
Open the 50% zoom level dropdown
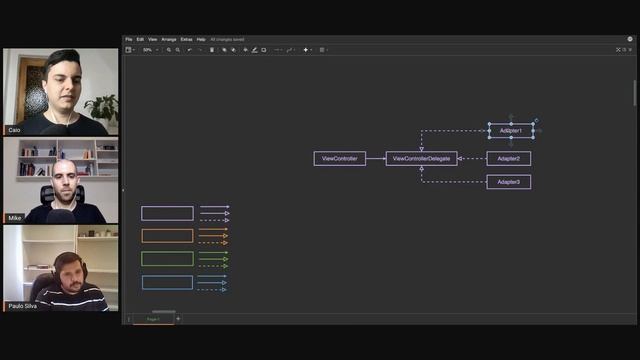click(150, 50)
